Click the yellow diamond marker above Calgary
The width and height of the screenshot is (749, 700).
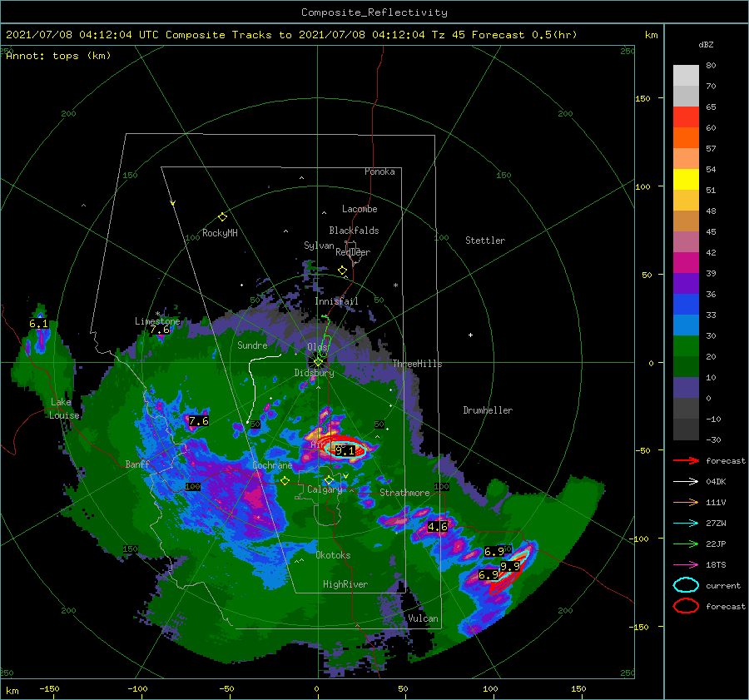tap(329, 479)
